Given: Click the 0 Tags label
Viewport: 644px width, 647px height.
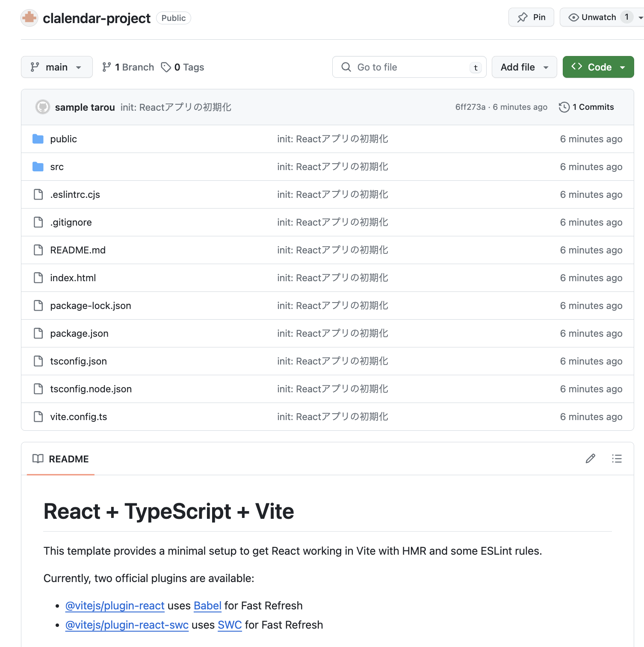Looking at the screenshot, I should (183, 67).
